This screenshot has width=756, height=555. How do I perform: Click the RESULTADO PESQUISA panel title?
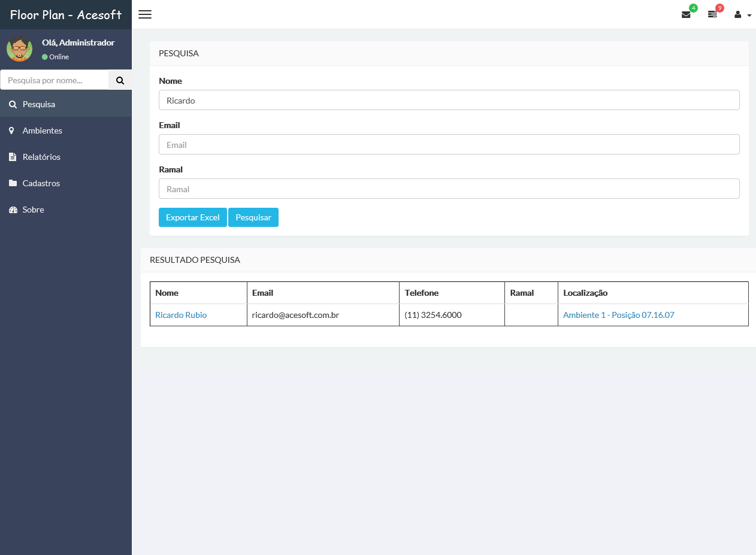coord(195,260)
